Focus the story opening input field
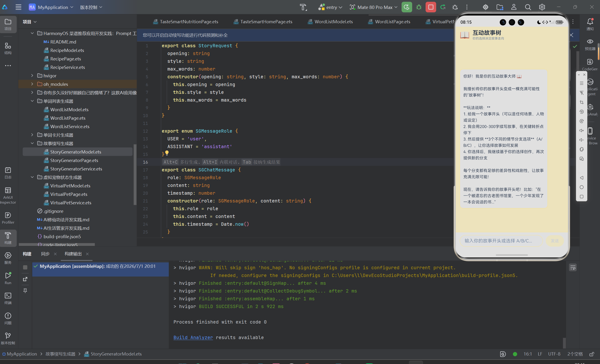Viewport: 600px width, 364px height. pyautogui.click(x=501, y=241)
